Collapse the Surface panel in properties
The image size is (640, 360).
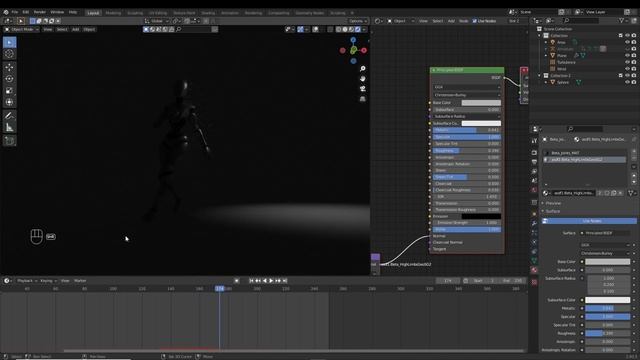(x=553, y=211)
